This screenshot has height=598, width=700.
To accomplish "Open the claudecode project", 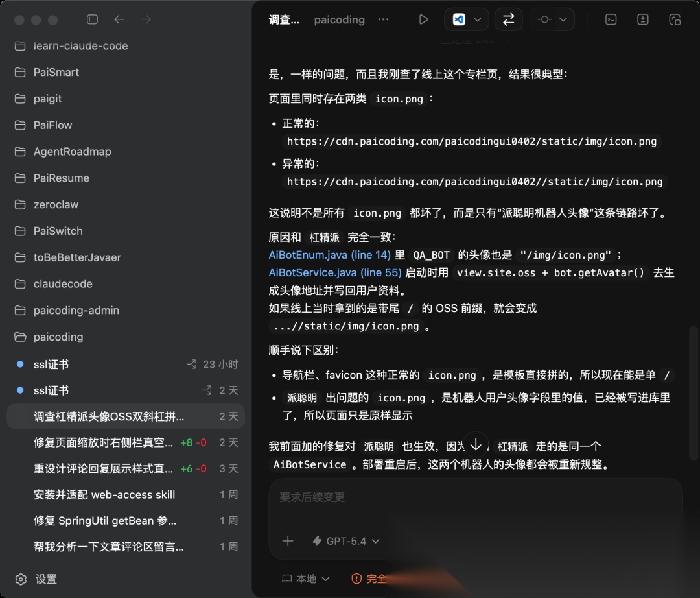I will pyautogui.click(x=126, y=283).
